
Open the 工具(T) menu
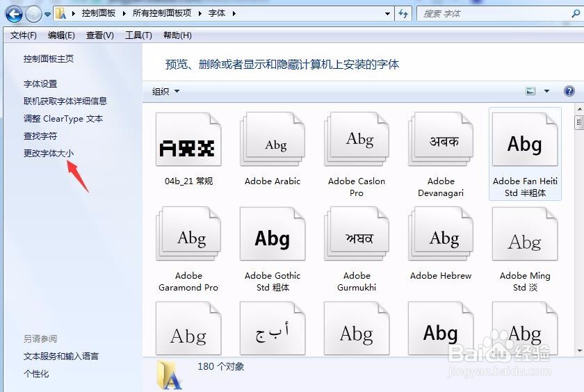pyautogui.click(x=138, y=35)
